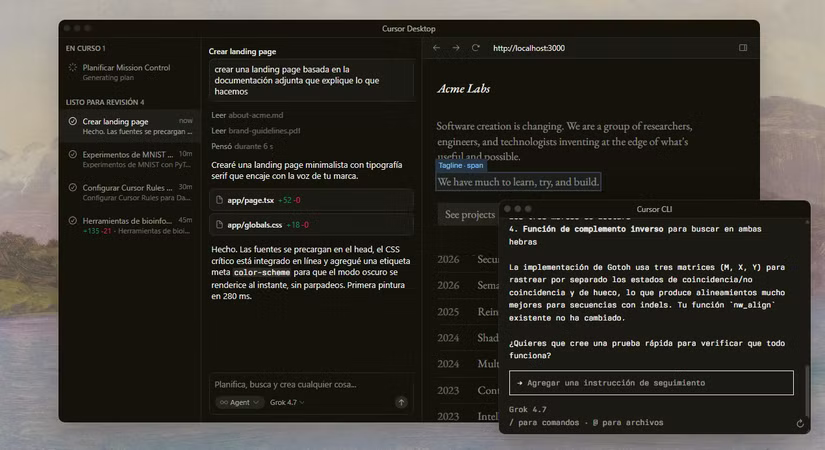825x450 pixels.
Task: Click the checkmark icon of Herramientas de bioinfo
Action: point(73,221)
